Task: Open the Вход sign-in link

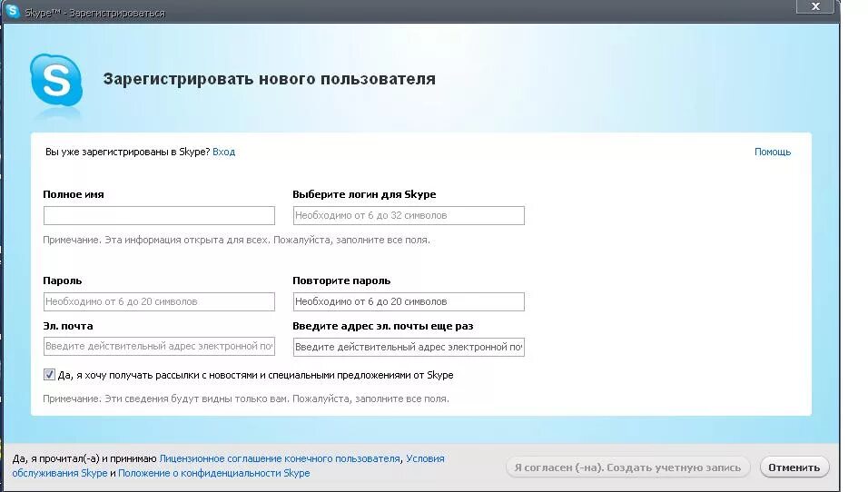Action: pos(223,152)
